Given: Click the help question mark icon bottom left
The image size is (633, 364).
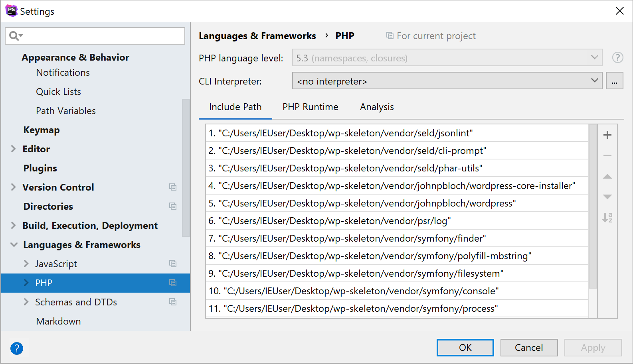Looking at the screenshot, I should click(17, 348).
